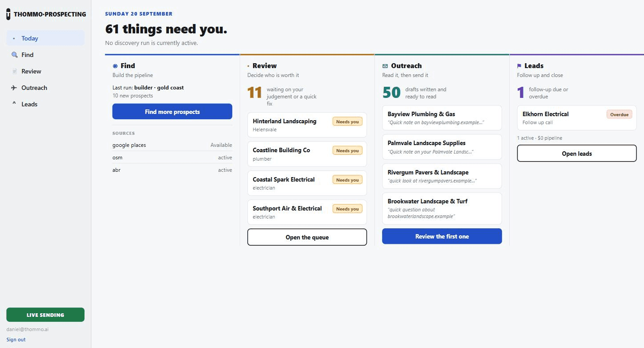
Task: Click the target icon in Find column header
Action: pyautogui.click(x=115, y=66)
